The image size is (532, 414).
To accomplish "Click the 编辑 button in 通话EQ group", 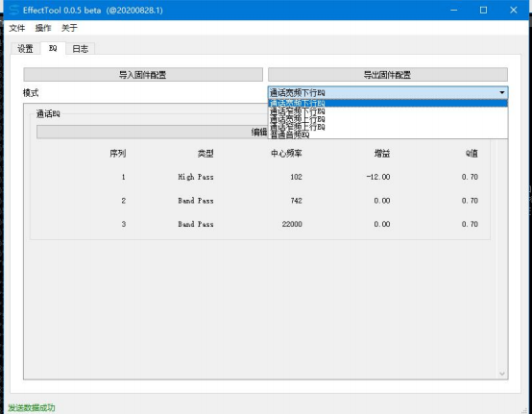I will [x=153, y=132].
